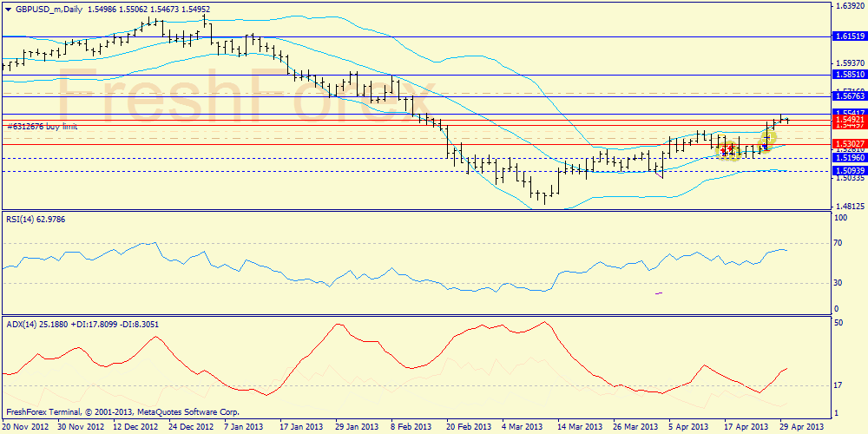The width and height of the screenshot is (868, 434).
Task: Select the 17 Jan 2013 date label
Action: point(304,427)
